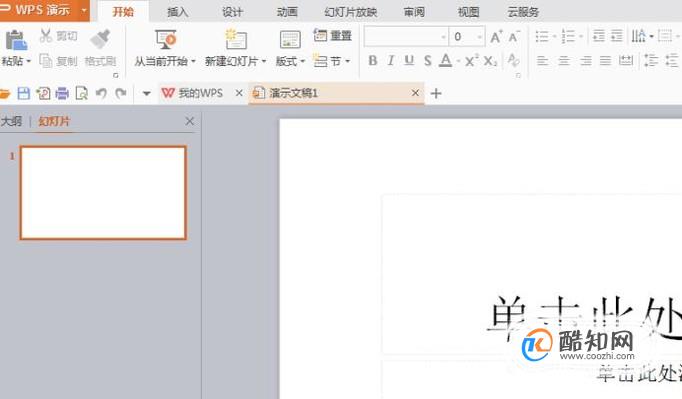Screen dimensions: 682x399
Task: Select the Format Painter brush icon
Action: [100, 39]
